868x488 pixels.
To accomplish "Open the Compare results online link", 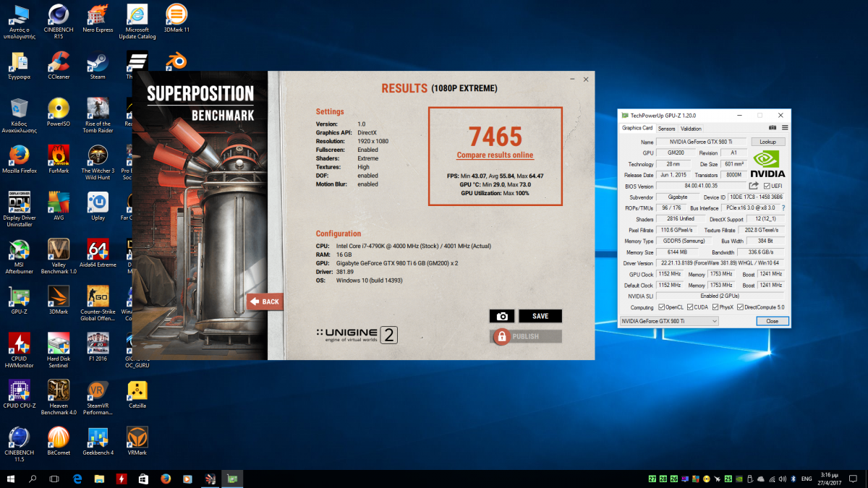I will pyautogui.click(x=495, y=155).
